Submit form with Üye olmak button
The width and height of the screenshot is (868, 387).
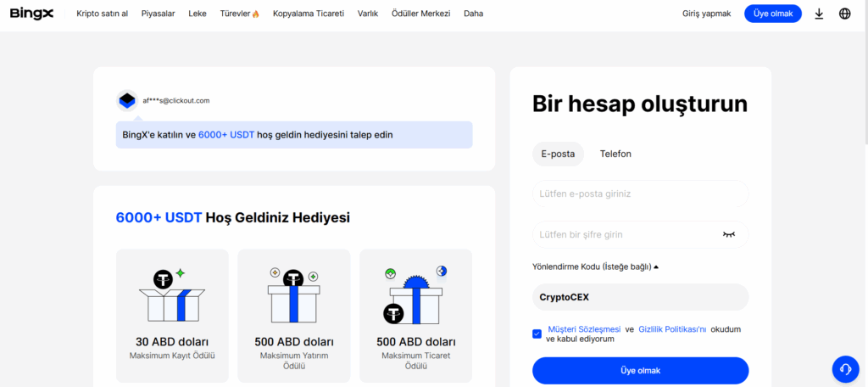[641, 370]
